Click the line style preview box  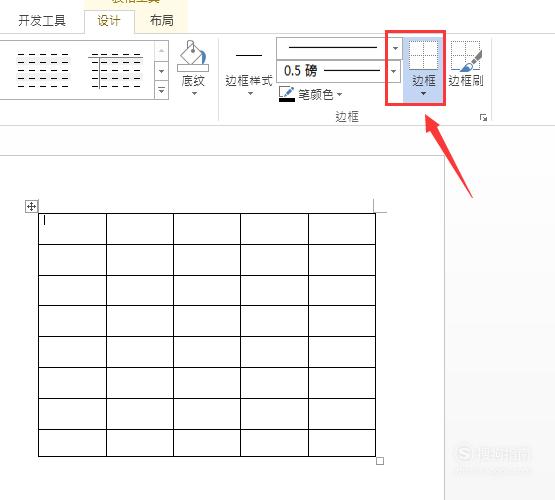[x=333, y=48]
